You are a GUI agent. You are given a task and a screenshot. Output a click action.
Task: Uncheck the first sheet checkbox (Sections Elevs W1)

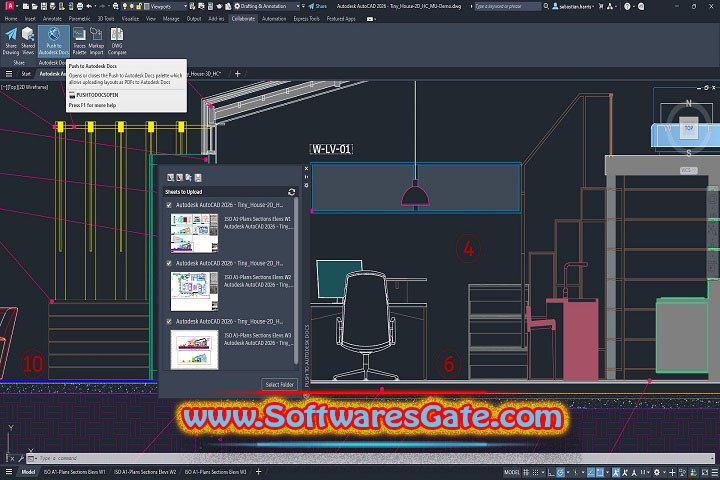(169, 205)
